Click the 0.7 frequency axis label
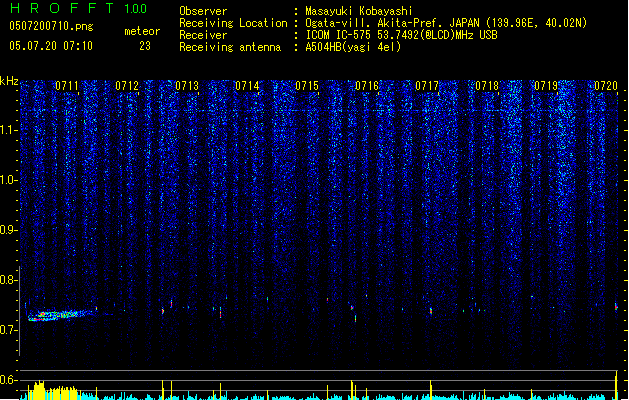The height and width of the screenshot is (400, 629). pos(9,330)
